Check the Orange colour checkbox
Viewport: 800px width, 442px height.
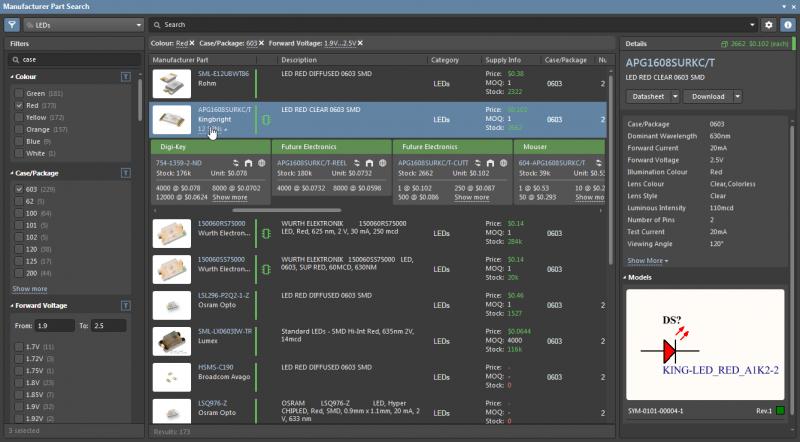point(19,129)
